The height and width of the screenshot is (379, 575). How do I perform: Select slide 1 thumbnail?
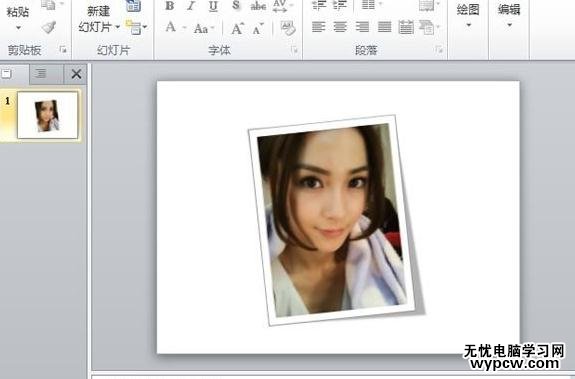[48, 115]
